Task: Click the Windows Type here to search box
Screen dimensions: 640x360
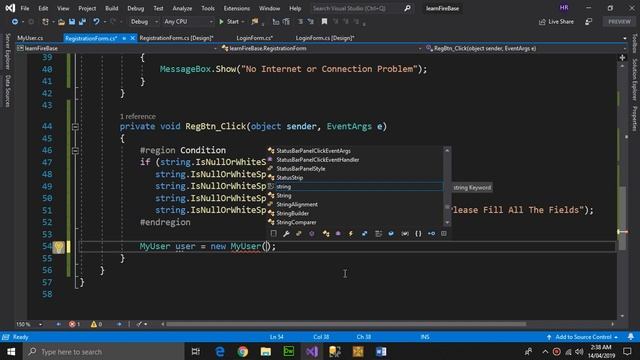Action: tap(103, 351)
